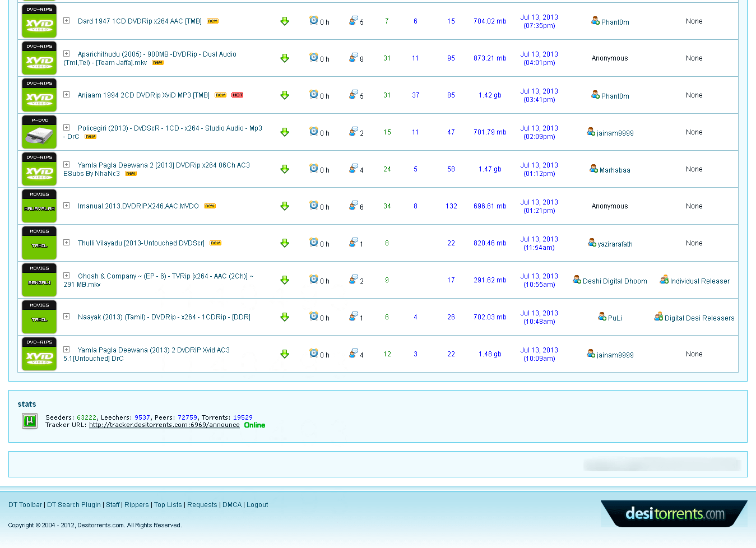756x548 pixels.
Task: Open DT Toolbar footer link
Action: point(25,505)
